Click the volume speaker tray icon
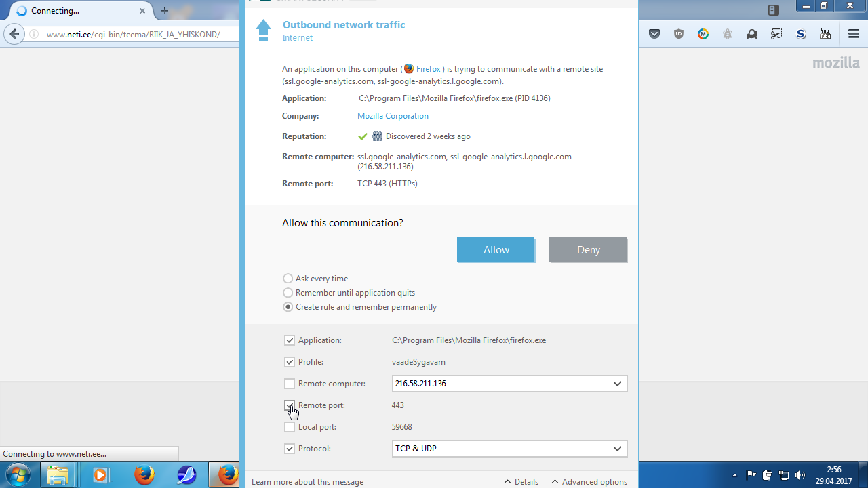Screen dimensions: 868x488 (800, 475)
